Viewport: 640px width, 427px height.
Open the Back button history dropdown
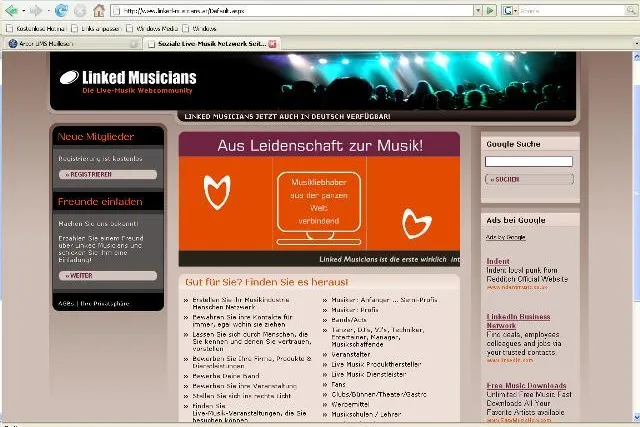click(23, 10)
